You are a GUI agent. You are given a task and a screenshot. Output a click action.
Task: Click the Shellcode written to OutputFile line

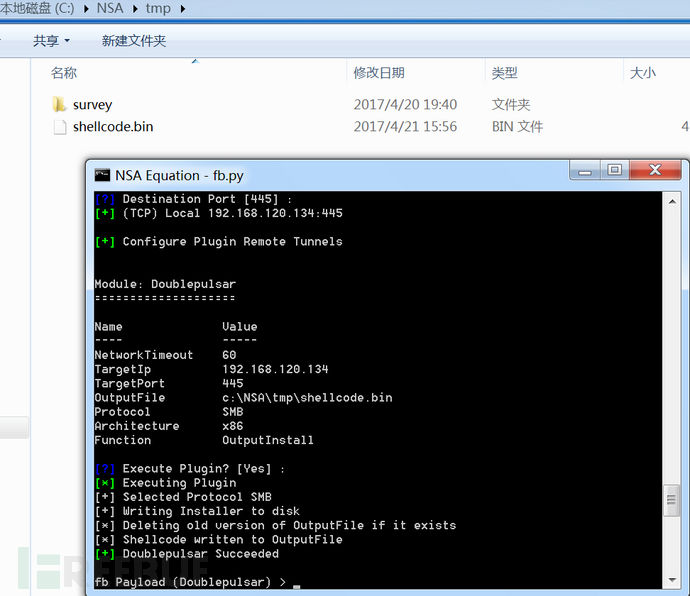pyautogui.click(x=219, y=539)
